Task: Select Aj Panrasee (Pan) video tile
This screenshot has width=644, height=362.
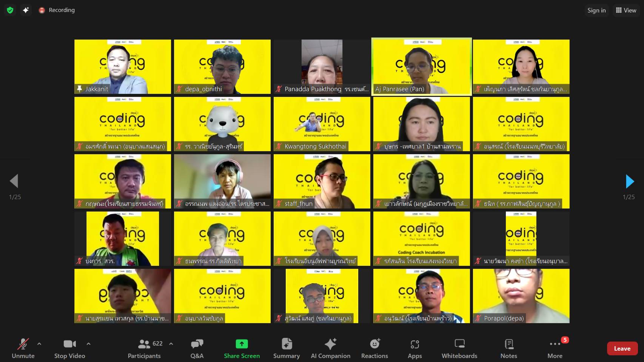Action: tap(421, 66)
